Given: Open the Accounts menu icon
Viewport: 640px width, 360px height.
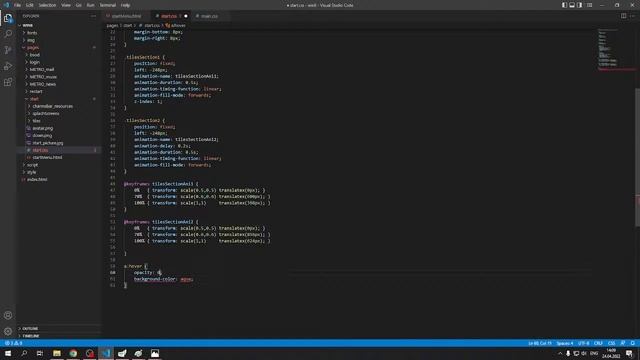Looking at the screenshot, I should [x=8, y=315].
